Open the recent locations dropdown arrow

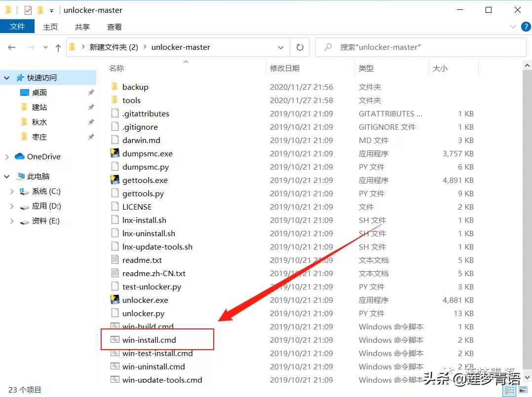coord(45,47)
